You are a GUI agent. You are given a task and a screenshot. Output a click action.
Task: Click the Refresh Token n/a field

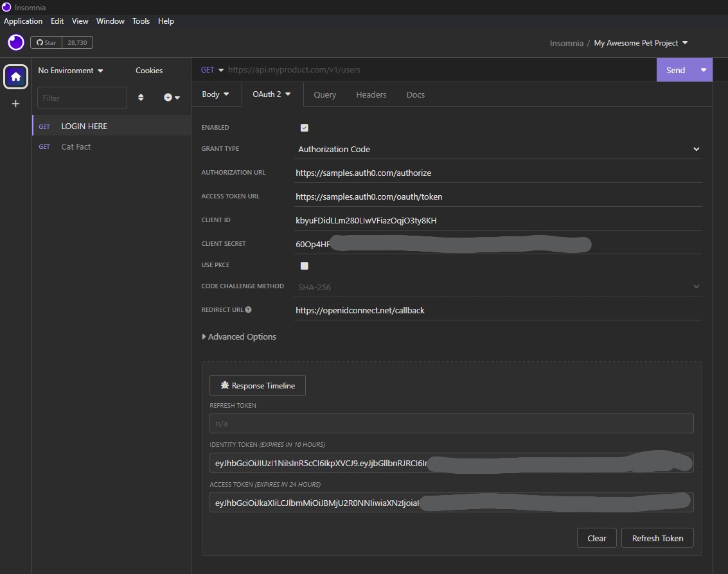(451, 423)
